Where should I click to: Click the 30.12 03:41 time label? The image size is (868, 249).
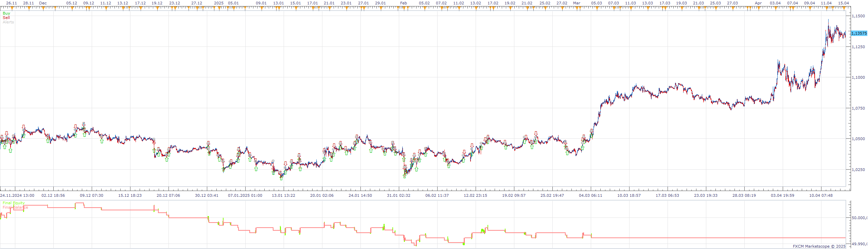(207, 195)
